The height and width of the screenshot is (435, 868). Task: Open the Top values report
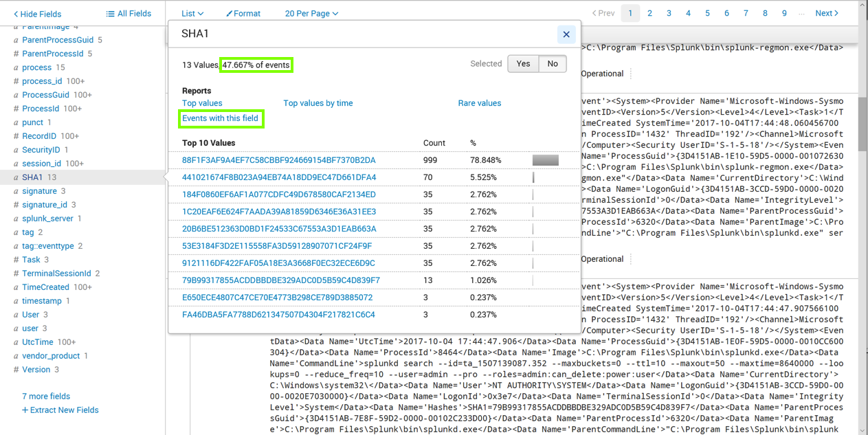coord(202,103)
